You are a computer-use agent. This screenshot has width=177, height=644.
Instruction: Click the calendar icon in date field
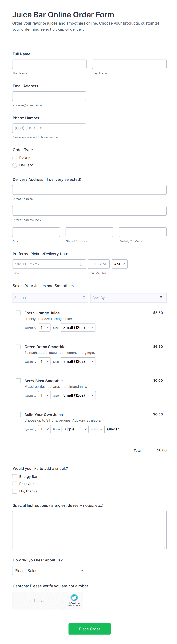(x=82, y=264)
